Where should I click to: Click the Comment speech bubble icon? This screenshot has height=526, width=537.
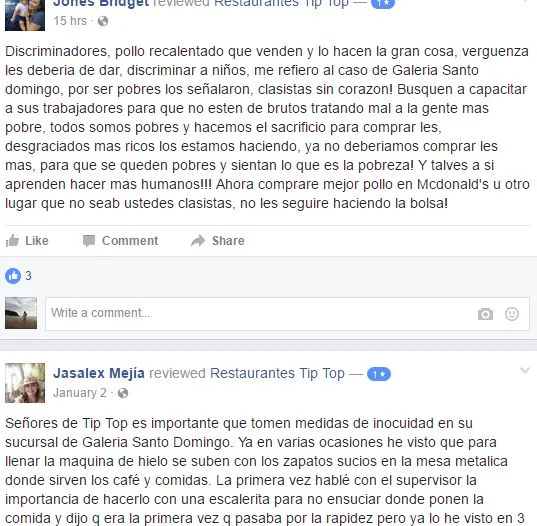pos(89,241)
